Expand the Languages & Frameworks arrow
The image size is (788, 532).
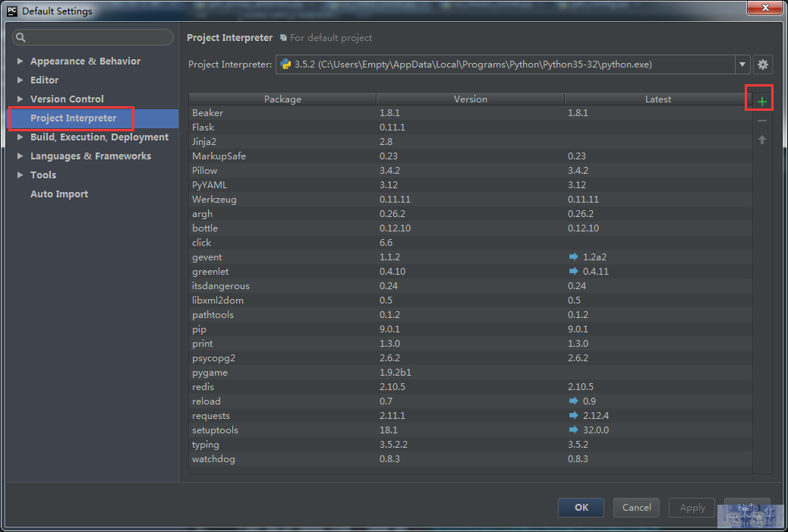click(x=20, y=156)
